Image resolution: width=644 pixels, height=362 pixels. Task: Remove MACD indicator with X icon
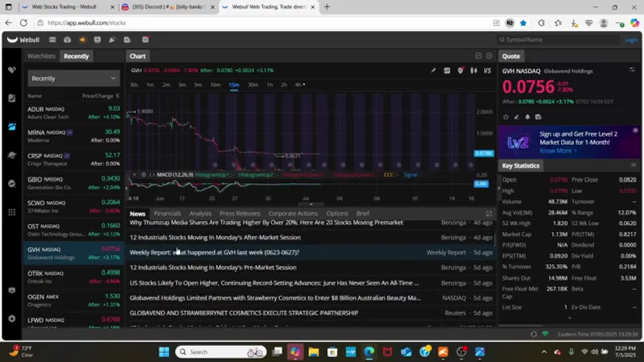tap(134, 174)
